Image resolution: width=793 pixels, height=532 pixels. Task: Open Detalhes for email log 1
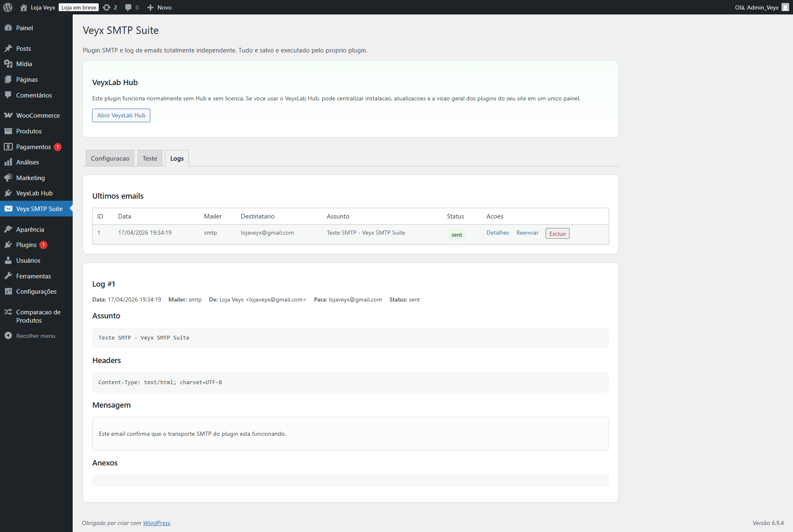(497, 233)
